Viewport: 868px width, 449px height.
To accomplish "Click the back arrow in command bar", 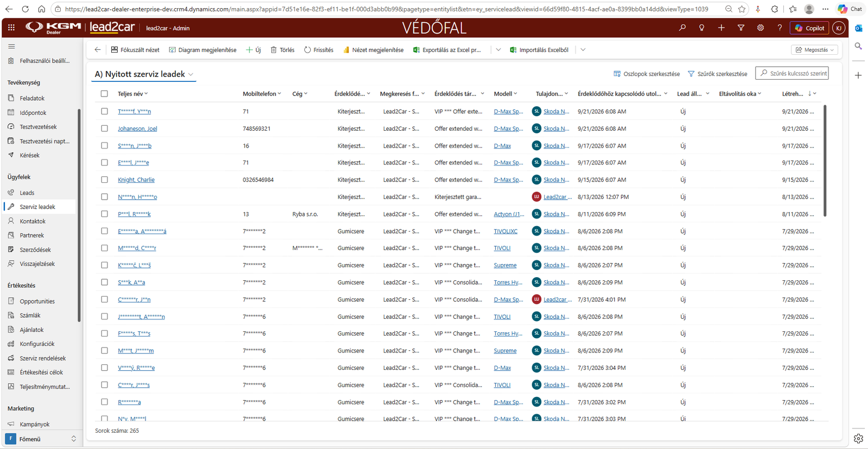I will [x=98, y=50].
